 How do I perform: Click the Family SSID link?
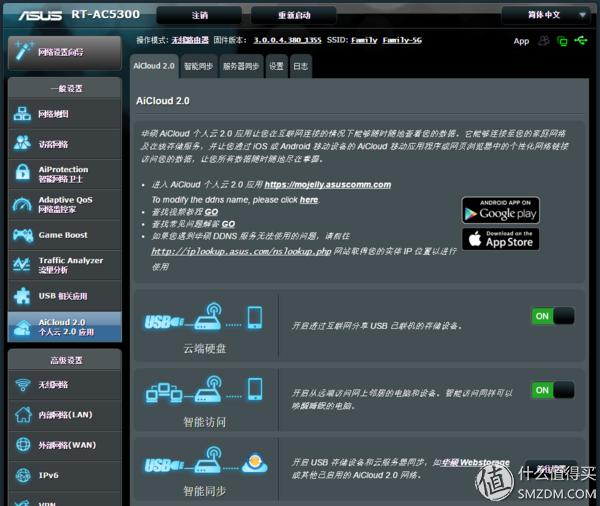(364, 40)
